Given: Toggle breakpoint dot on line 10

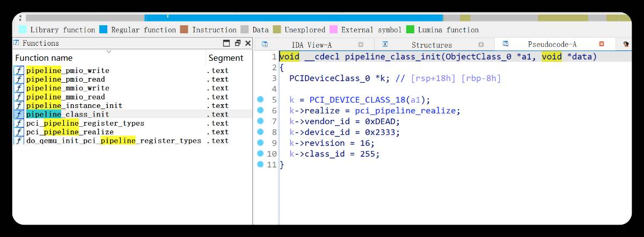Looking at the screenshot, I should [x=260, y=153].
